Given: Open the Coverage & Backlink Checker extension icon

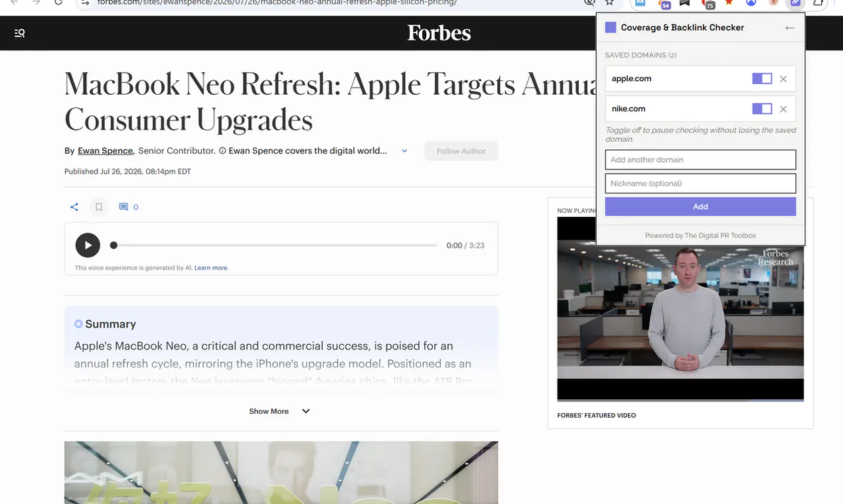Looking at the screenshot, I should tap(795, 3).
